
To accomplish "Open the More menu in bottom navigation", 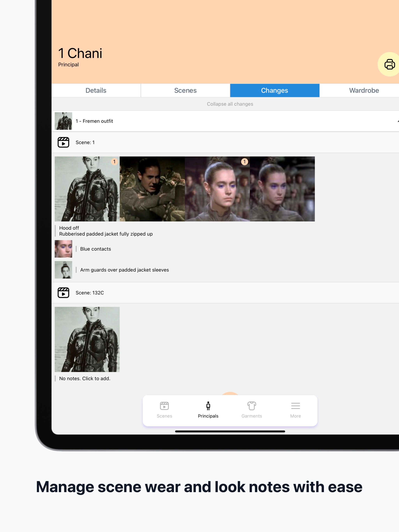I will pos(296,410).
